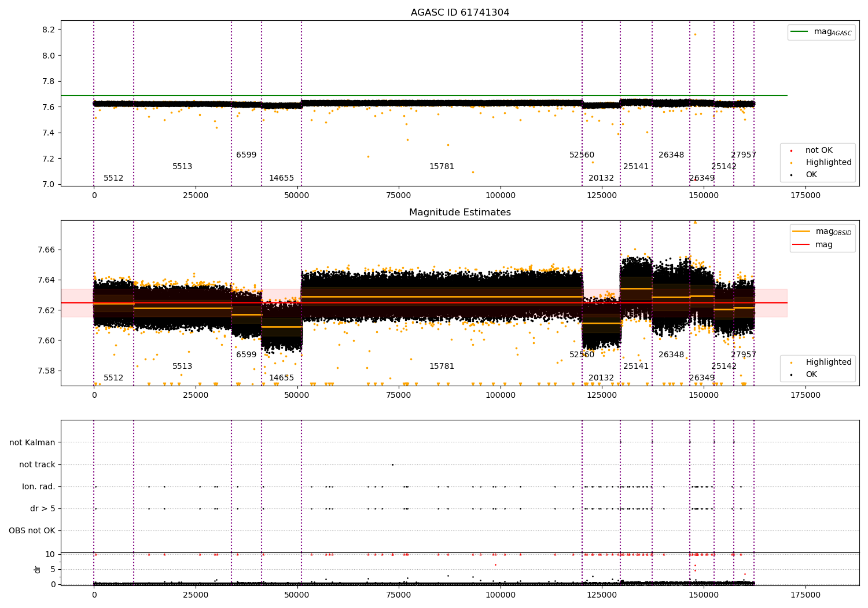Click obsid label 26348 in the Magnitude Estimates panel
Image resolution: width=868 pixels, height=608 pixels.
pyautogui.click(x=671, y=355)
